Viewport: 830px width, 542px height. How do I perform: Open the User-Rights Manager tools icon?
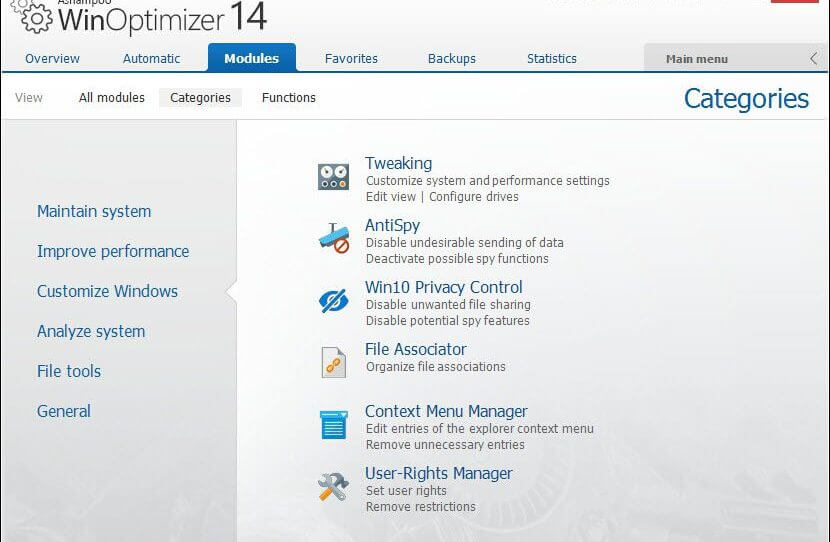click(333, 486)
